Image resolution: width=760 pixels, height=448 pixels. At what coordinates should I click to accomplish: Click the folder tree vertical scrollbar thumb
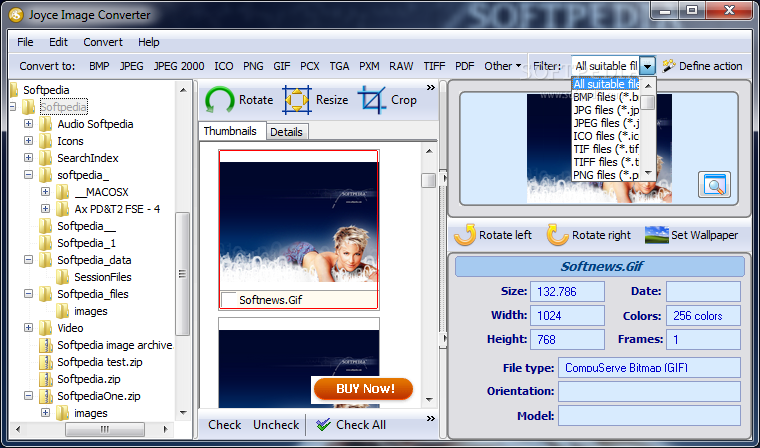tap(183, 274)
